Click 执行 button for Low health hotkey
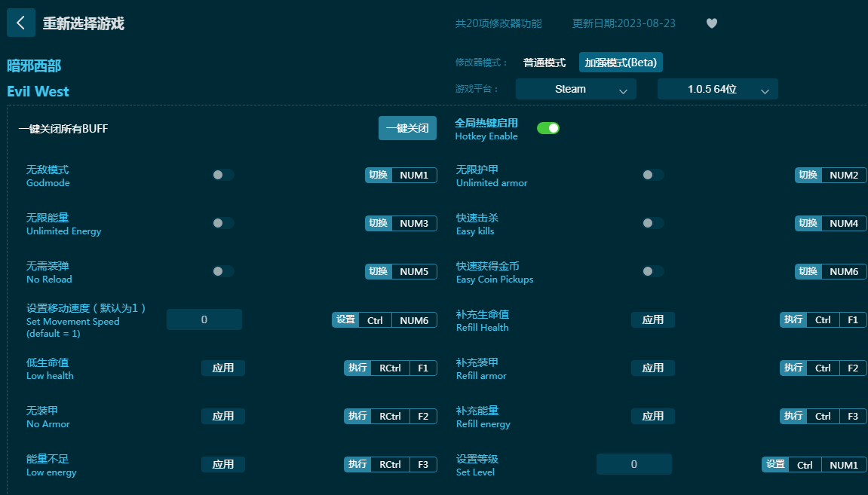Screen dimensions: 868x495 coord(357,368)
